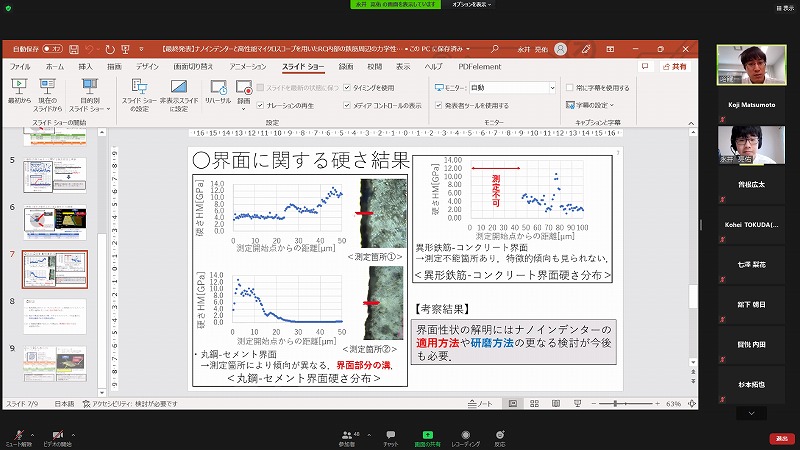Start Slide Show from status bar icon
Screen dimensions: 800x450
click(x=577, y=404)
